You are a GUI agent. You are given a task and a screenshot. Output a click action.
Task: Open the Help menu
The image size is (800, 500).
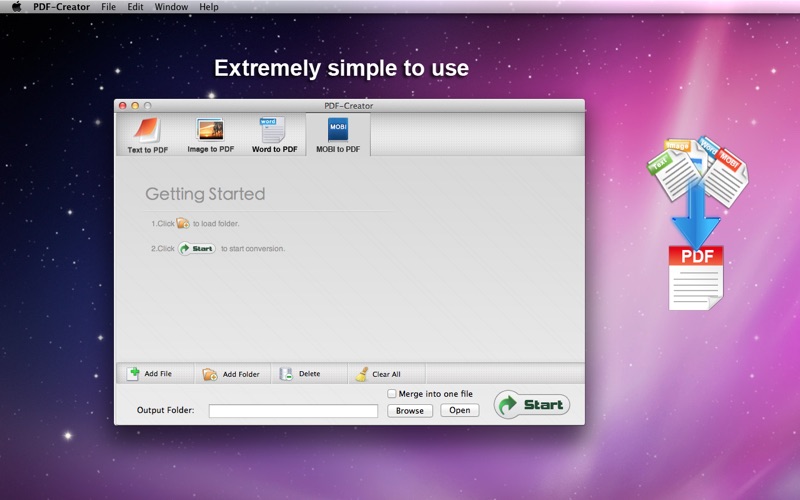point(209,7)
